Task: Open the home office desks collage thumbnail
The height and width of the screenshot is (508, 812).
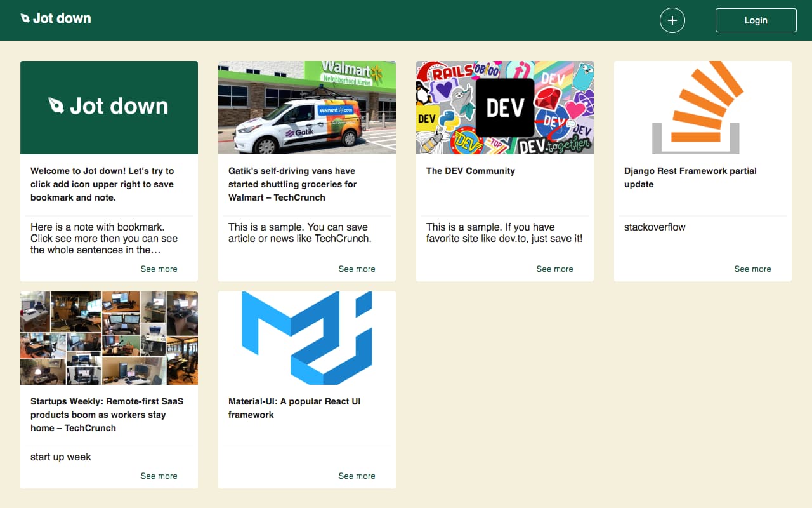Action: point(109,338)
